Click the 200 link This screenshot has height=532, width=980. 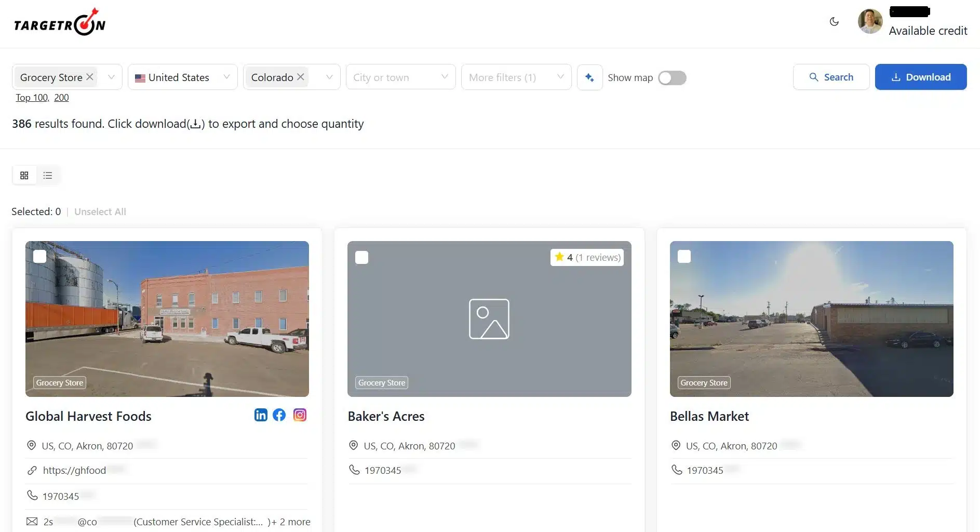pos(61,98)
